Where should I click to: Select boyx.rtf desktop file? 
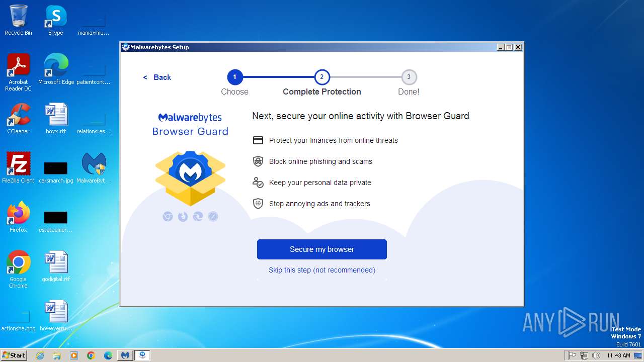pyautogui.click(x=56, y=119)
